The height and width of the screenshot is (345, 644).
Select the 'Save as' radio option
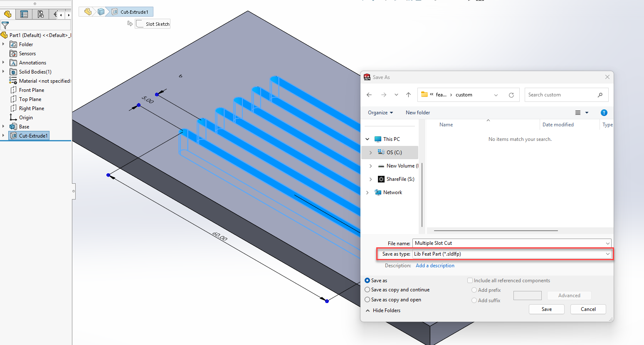tap(367, 281)
